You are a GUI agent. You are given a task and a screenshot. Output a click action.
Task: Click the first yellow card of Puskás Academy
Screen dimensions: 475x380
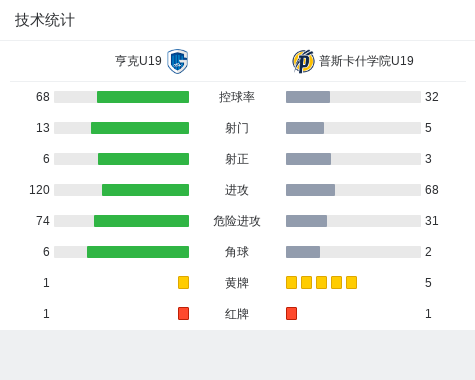(291, 282)
